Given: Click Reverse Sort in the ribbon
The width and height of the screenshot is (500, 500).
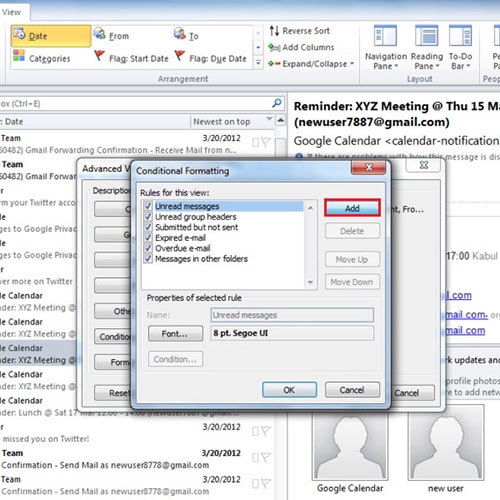Looking at the screenshot, I should click(299, 31).
